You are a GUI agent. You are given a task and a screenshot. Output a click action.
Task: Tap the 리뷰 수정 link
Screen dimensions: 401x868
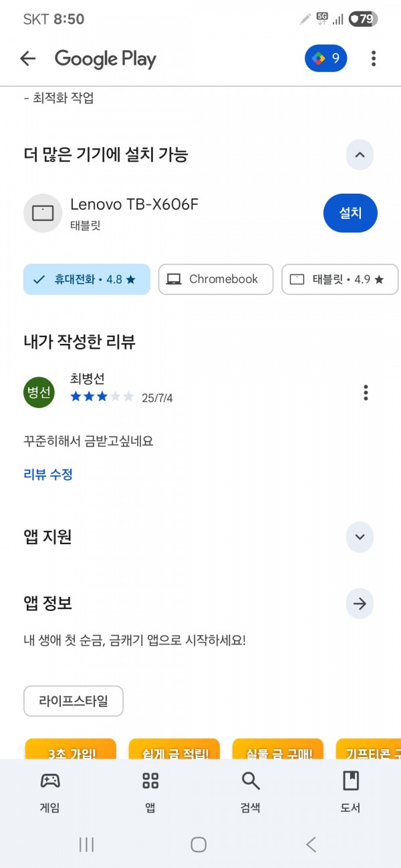click(48, 475)
